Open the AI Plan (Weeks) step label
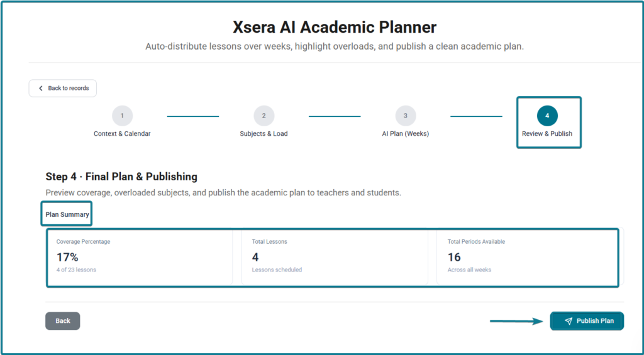 point(406,134)
